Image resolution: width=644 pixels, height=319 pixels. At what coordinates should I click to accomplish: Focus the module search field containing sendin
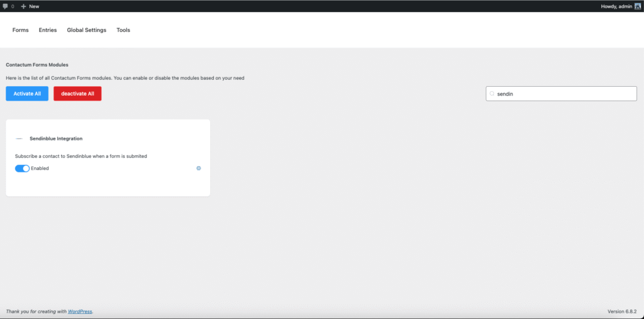565,94
